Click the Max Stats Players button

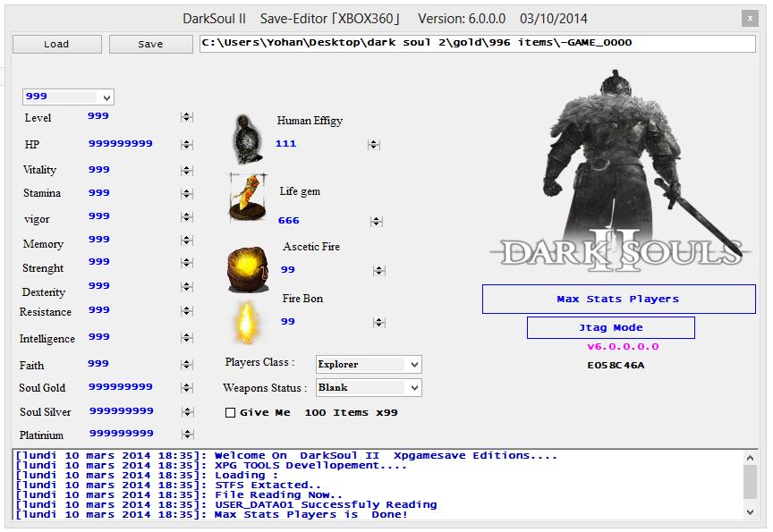point(618,300)
